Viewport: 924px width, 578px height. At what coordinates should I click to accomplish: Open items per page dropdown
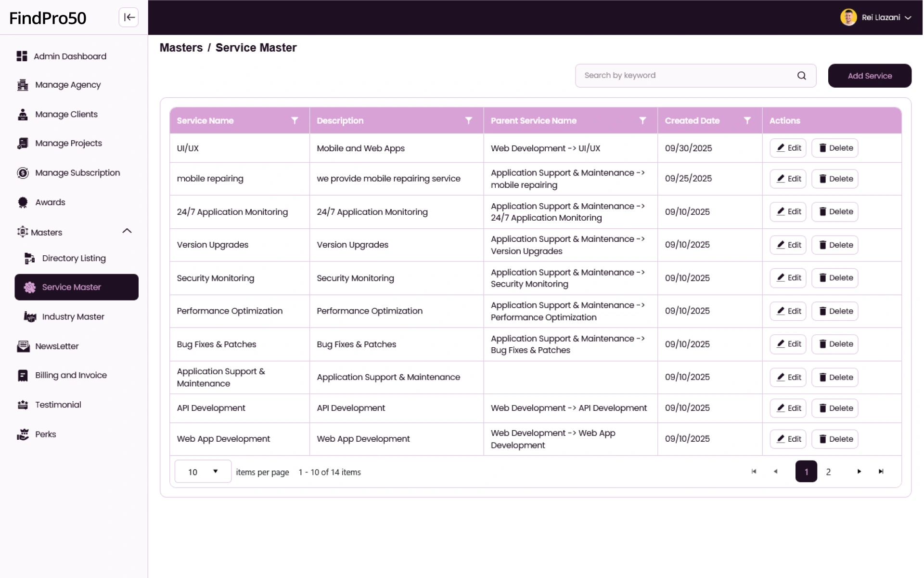(203, 472)
